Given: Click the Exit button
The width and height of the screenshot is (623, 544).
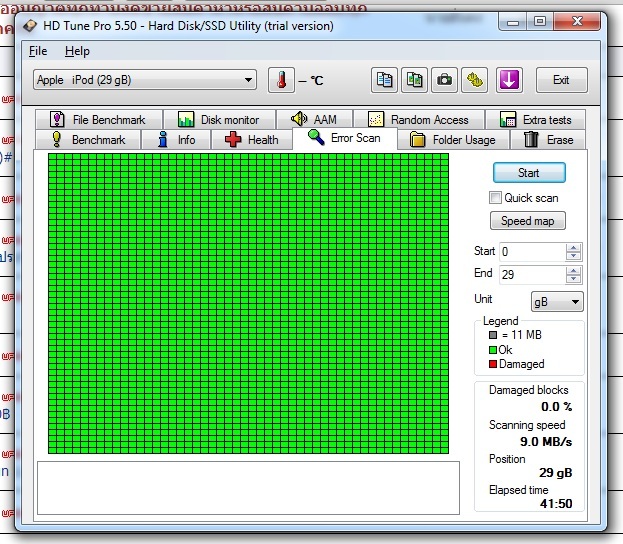Looking at the screenshot, I should [561, 80].
